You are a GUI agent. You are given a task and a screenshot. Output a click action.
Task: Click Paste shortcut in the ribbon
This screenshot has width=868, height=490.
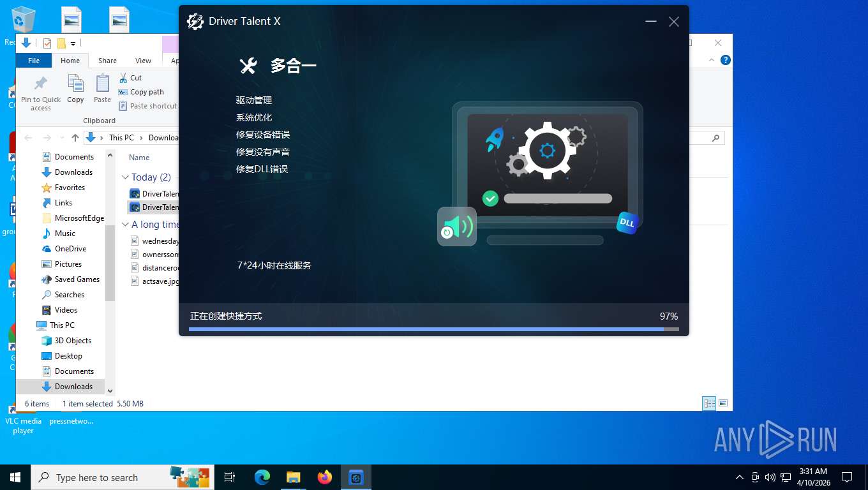pos(147,106)
